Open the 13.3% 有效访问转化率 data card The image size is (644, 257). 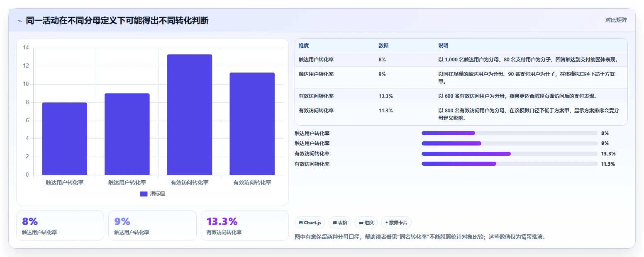coord(245,225)
